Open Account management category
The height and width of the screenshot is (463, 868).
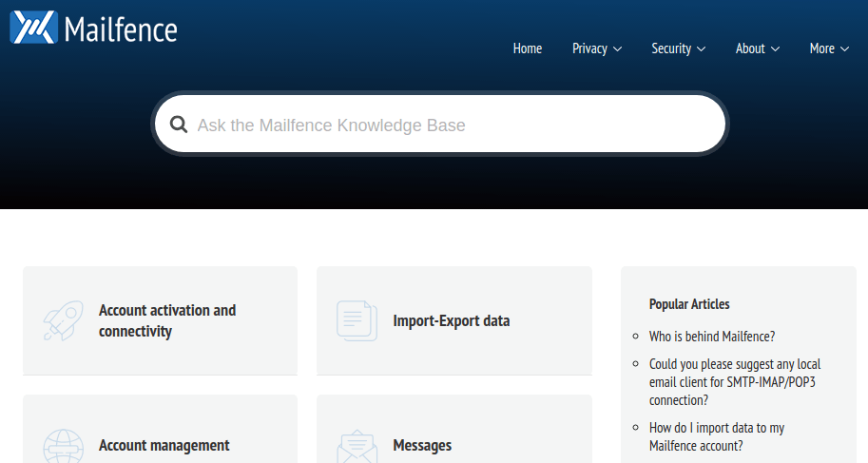[160, 429]
